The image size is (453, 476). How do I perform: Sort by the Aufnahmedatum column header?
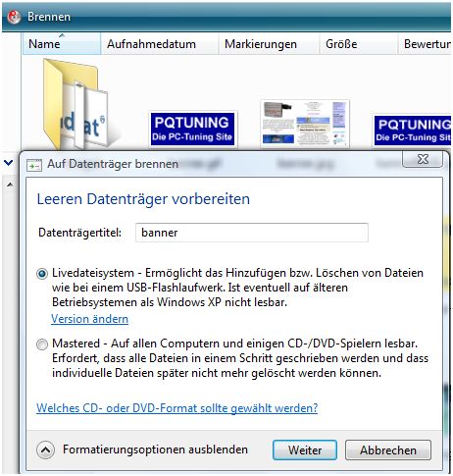point(160,44)
